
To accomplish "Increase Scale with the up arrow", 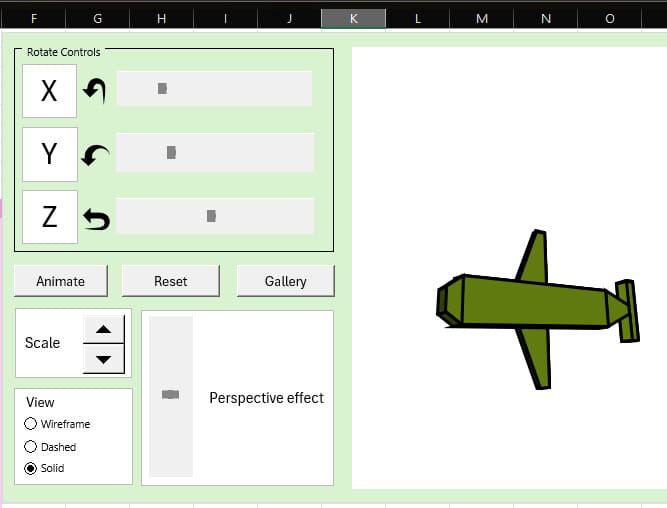I will (x=104, y=329).
